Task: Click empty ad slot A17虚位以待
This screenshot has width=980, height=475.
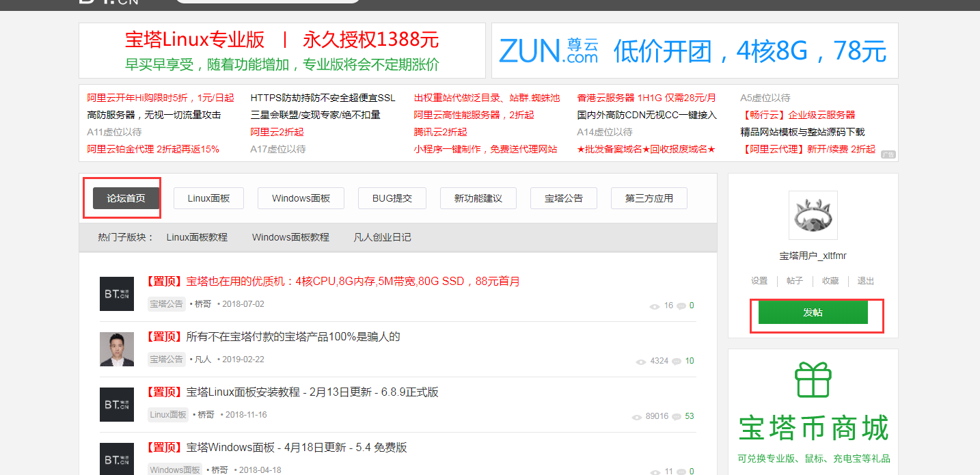Action: point(278,149)
